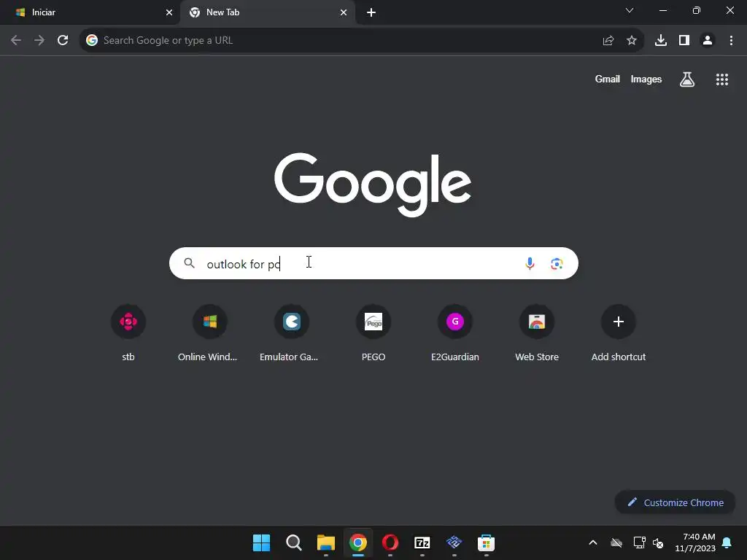The image size is (747, 560).
Task: Select the New Tab tab
Action: pos(268,12)
